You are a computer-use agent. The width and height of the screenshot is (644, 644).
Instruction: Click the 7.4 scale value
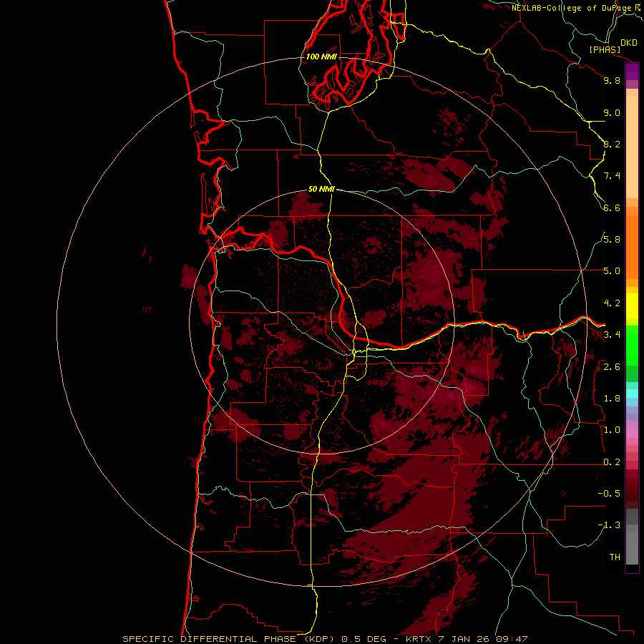(612, 176)
